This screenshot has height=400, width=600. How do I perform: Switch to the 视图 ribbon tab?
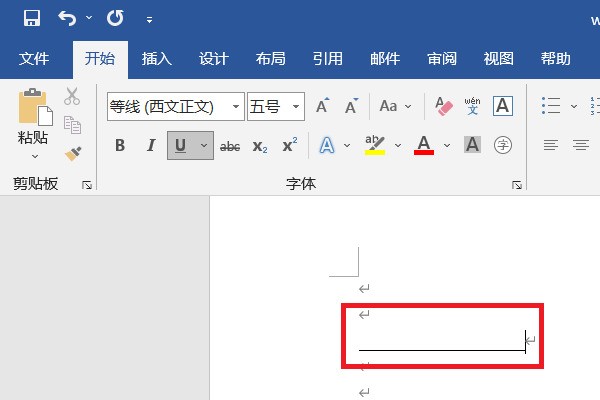pos(499,59)
